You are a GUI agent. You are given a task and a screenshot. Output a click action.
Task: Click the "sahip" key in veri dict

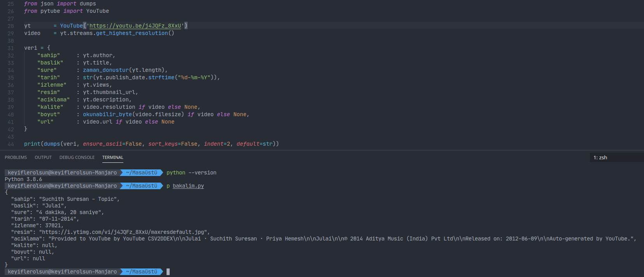click(x=49, y=55)
